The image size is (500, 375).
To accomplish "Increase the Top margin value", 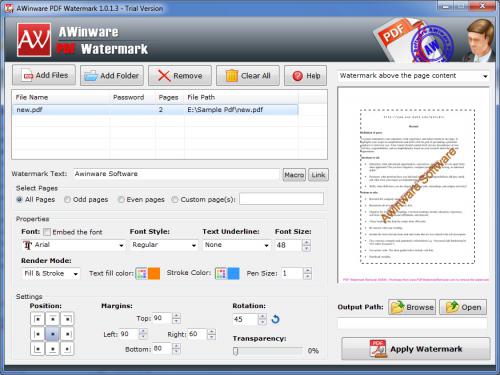I will (x=176, y=316).
